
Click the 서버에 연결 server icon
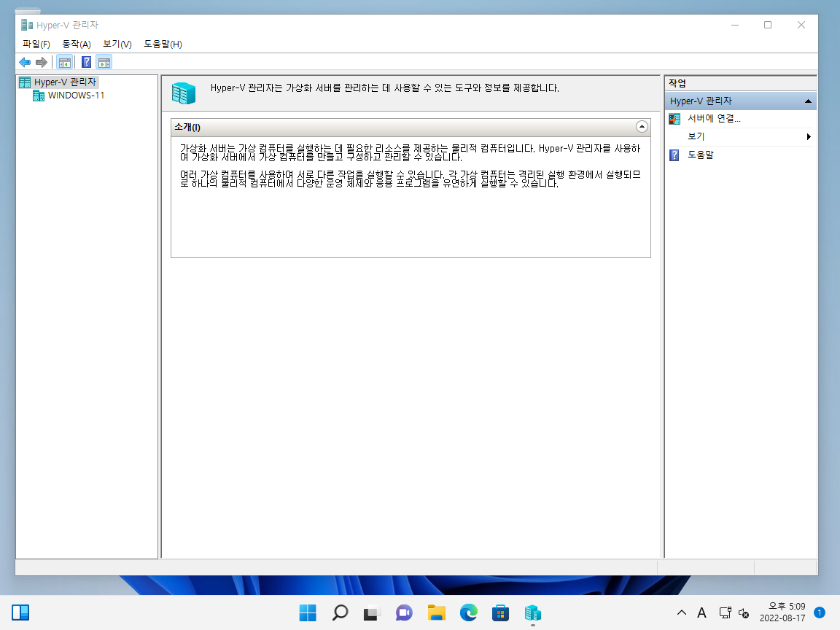[674, 119]
